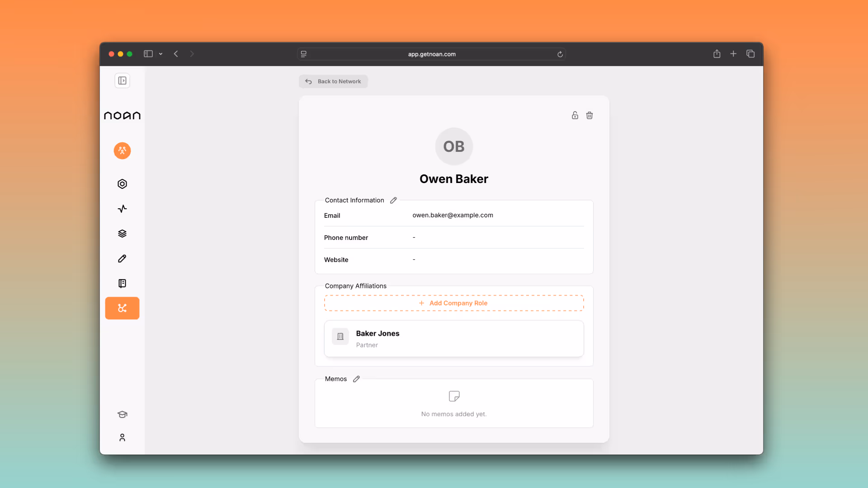Click the OB avatar circle
868x488 pixels.
point(454,146)
